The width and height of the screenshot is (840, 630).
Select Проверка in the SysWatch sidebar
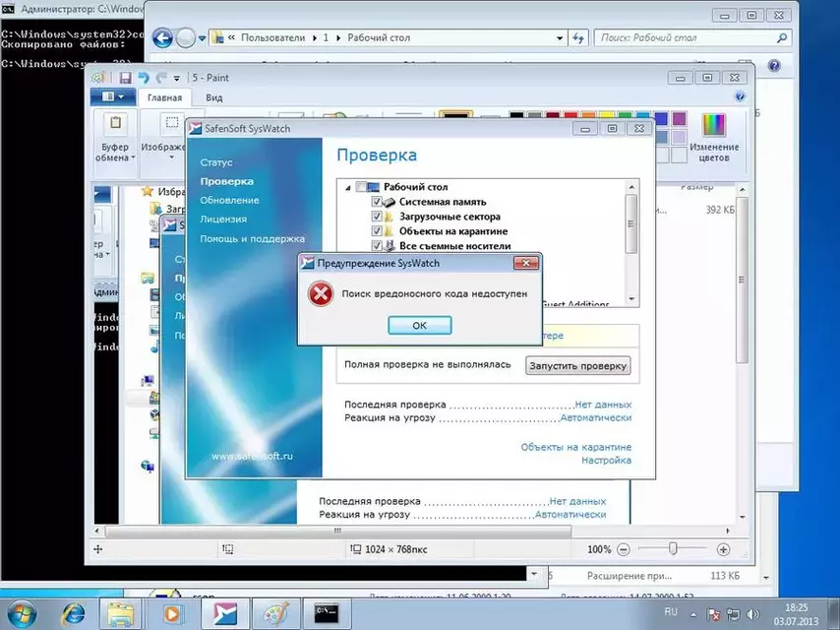click(226, 181)
